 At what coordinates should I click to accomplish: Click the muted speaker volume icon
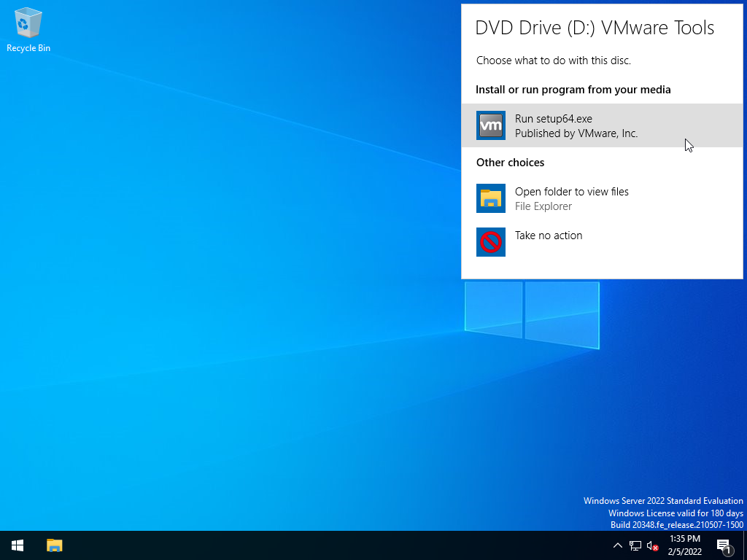(653, 545)
